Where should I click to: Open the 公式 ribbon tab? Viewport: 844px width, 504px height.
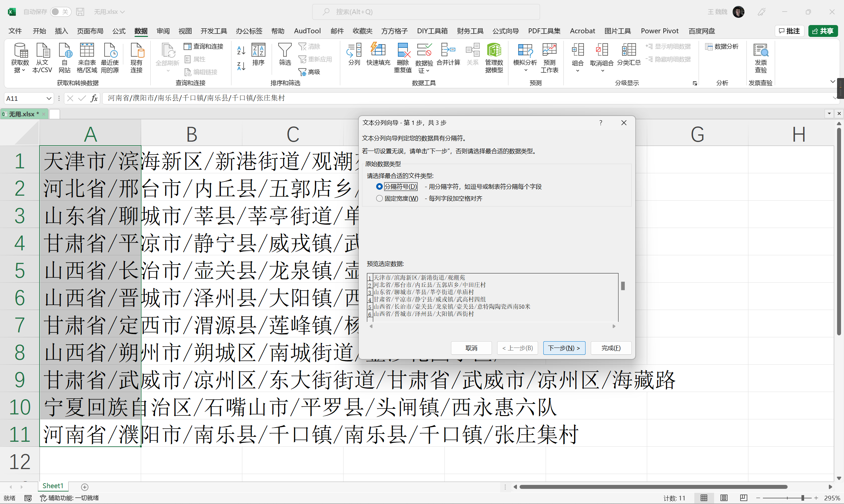point(119,31)
